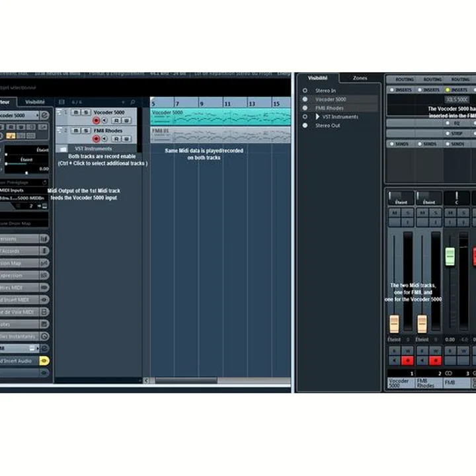Click the eye icon beside the Insert MIDI section
Viewport: 476px width, 476px height.
click(44, 300)
